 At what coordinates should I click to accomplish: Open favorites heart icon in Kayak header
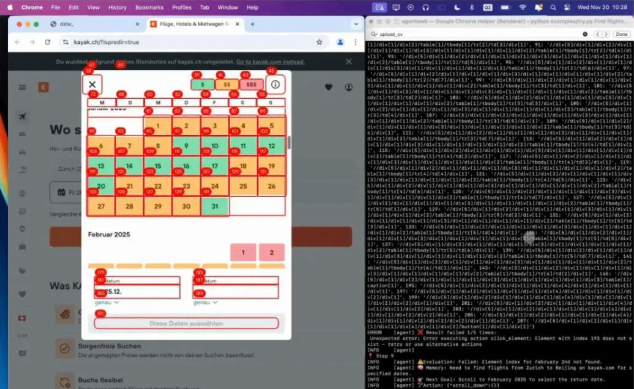pos(329,87)
